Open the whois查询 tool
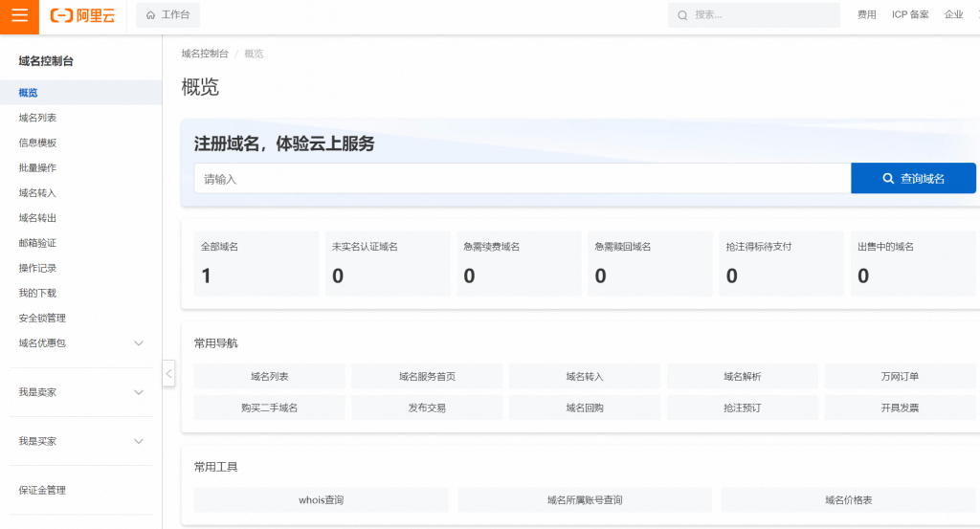The width and height of the screenshot is (980, 529). point(321,499)
